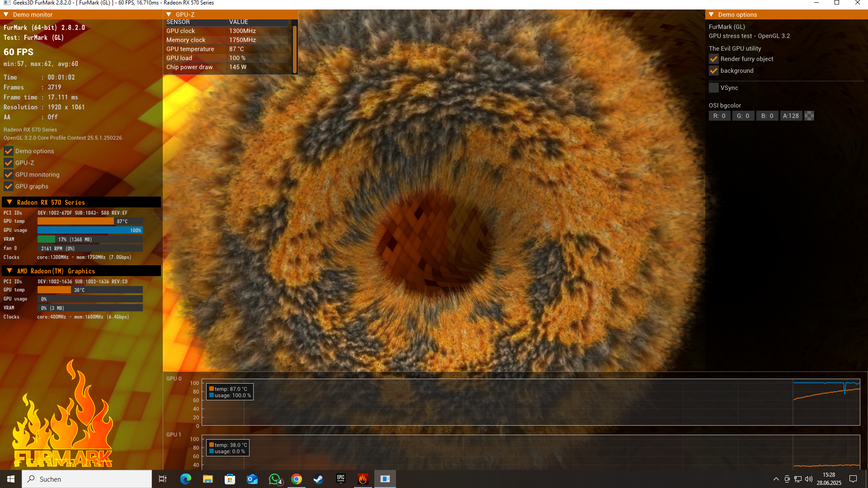Disable Render furry object checkbox

(714, 59)
